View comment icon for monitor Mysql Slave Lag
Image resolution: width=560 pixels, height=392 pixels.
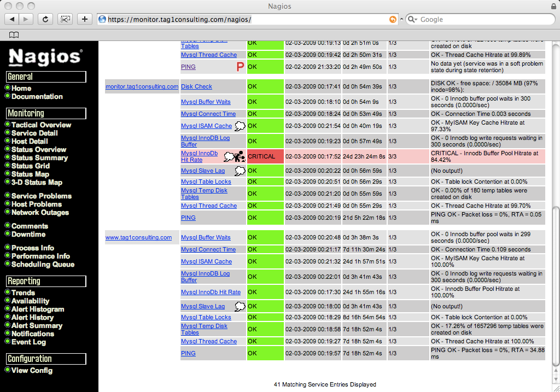coord(240,171)
